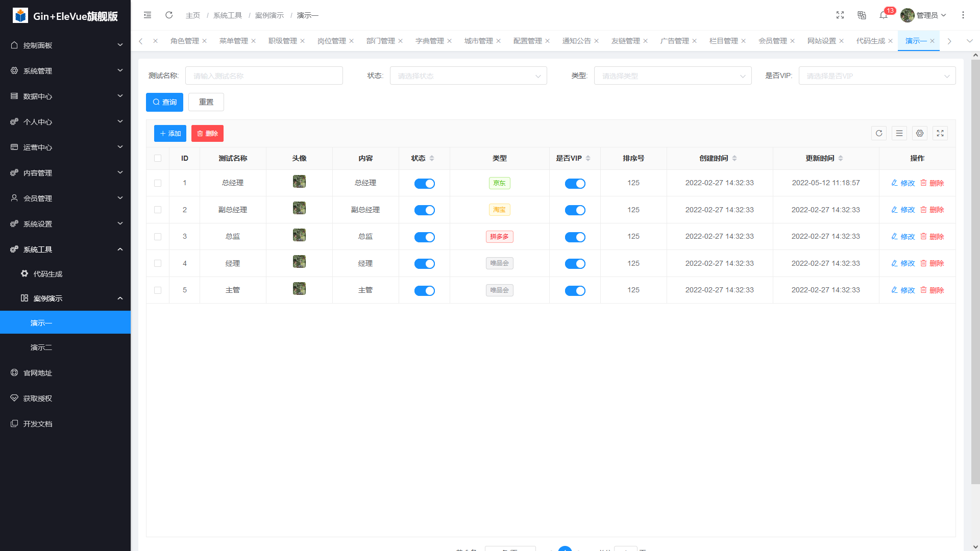Check the checkbox for row ID 2

tap(158, 210)
